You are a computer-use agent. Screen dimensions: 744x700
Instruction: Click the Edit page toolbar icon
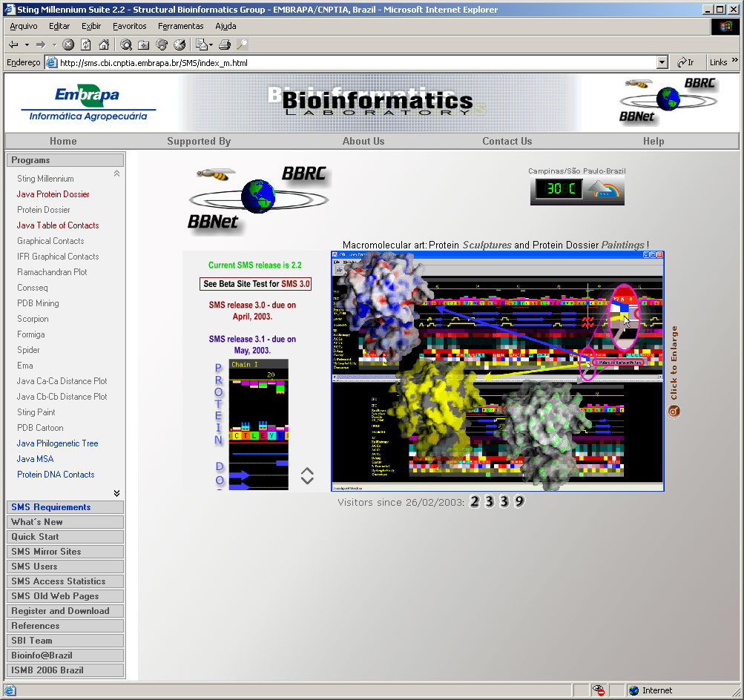coord(242,44)
